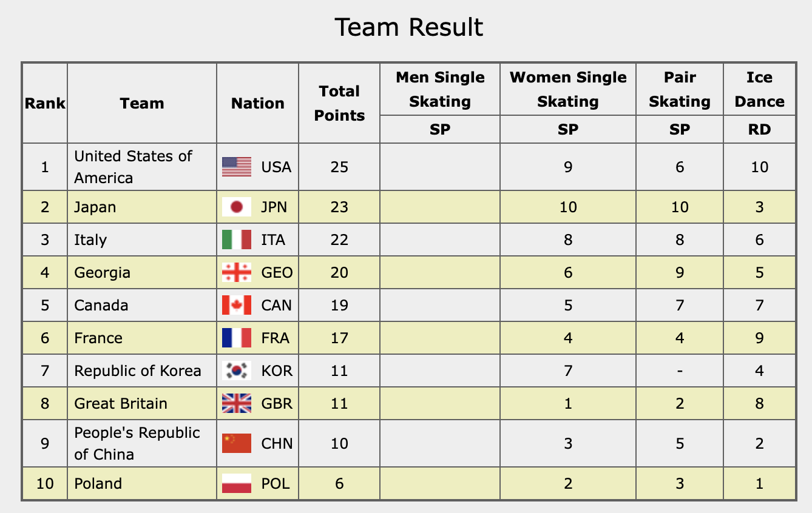Viewport: 812px width, 513px height.
Task: Click the Total Points column header
Action: point(339,103)
